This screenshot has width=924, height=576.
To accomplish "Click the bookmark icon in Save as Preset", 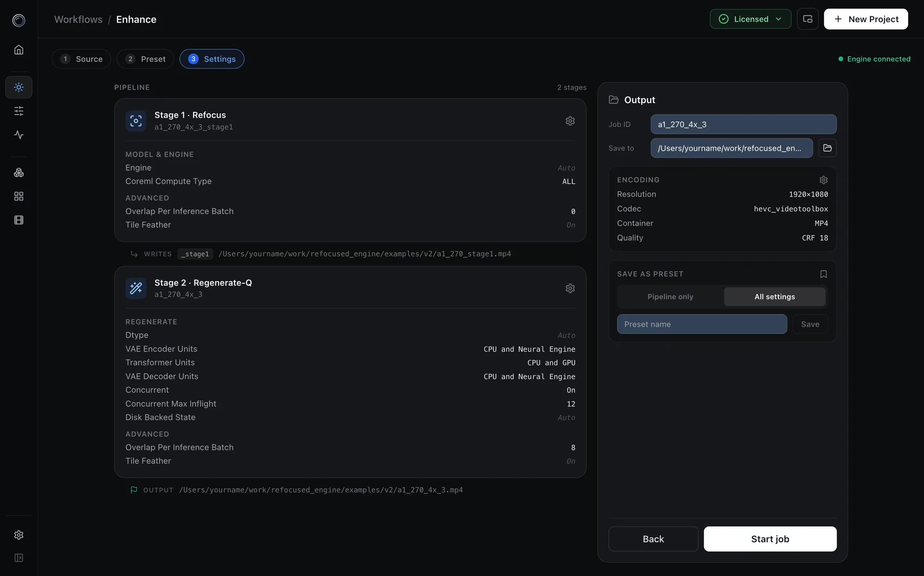I will (x=823, y=274).
